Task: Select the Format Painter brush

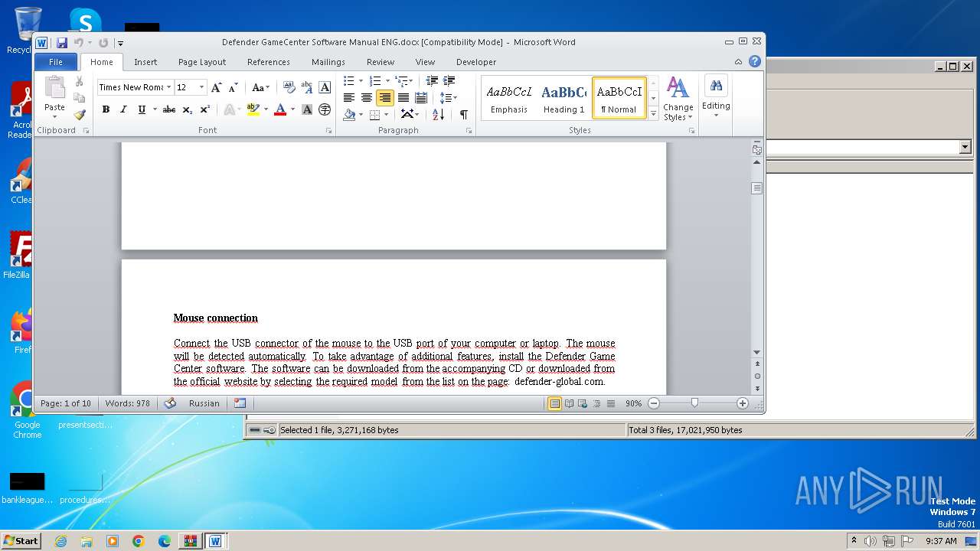Action: tap(79, 115)
